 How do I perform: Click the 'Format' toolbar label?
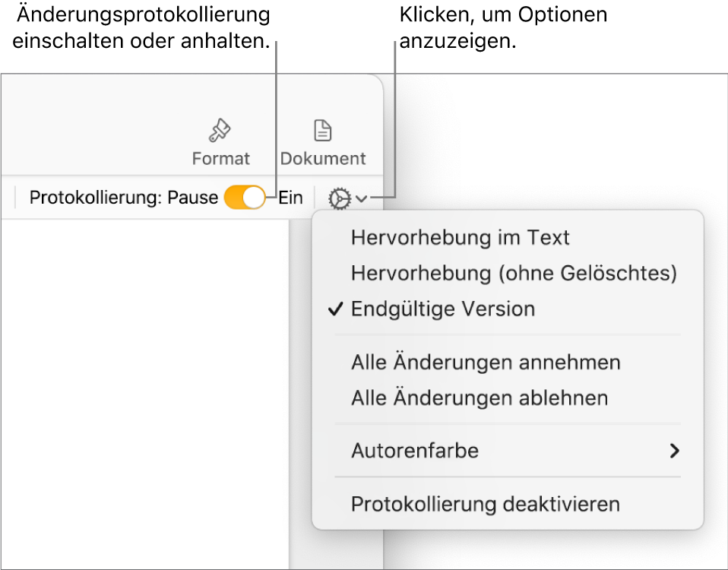click(x=220, y=159)
